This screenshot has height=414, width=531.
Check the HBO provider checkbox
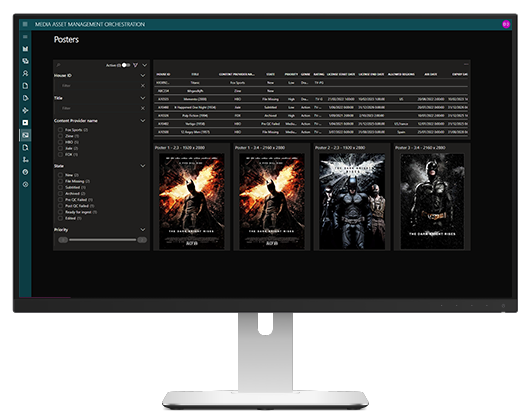[x=60, y=142]
